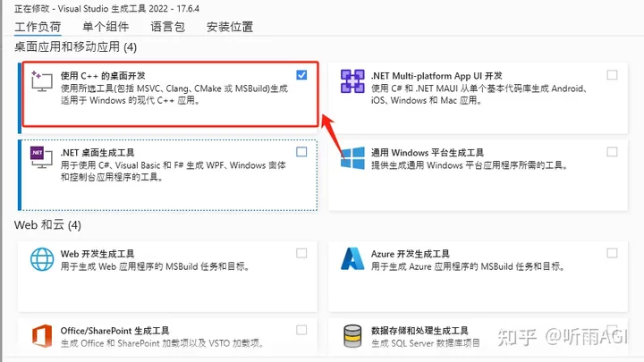Click the .NET 桌面生成工具 title text
Image resolution: width=644 pixels, height=362 pixels.
97,153
